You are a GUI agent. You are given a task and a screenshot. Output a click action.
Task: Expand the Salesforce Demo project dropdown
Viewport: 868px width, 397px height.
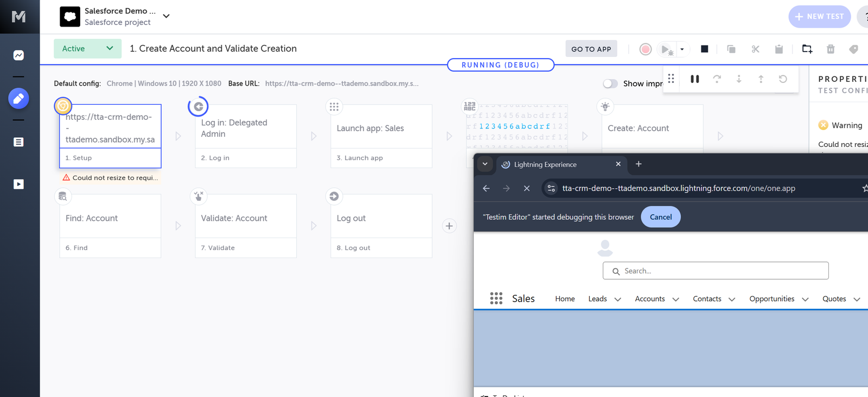click(167, 16)
